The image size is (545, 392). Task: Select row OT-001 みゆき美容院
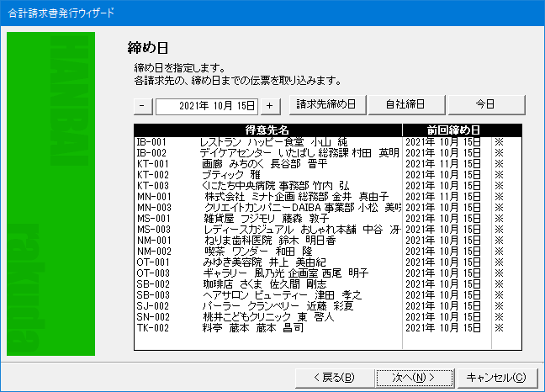click(x=328, y=262)
